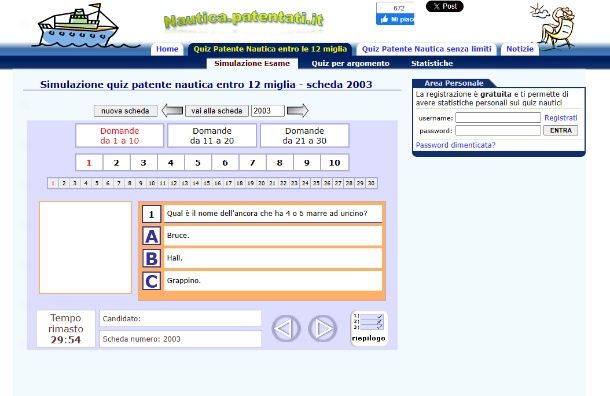Image resolution: width=610 pixels, height=396 pixels.
Task: Click the Area Personale header
Action: (454, 83)
